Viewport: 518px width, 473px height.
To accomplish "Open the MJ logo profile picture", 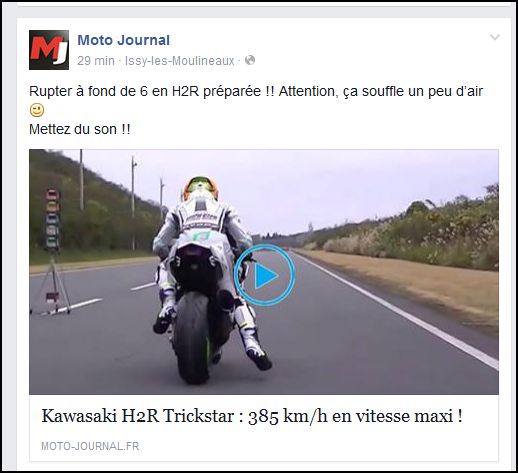I will (x=49, y=50).
